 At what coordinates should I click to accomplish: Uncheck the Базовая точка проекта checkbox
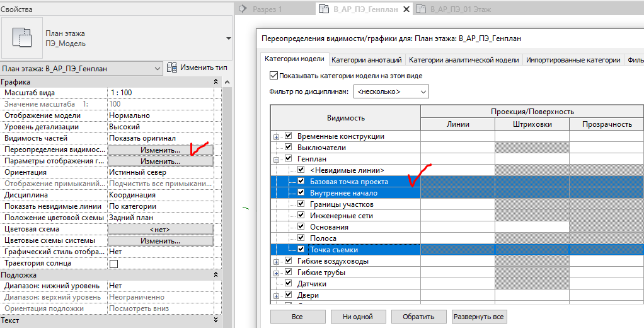tap(301, 182)
